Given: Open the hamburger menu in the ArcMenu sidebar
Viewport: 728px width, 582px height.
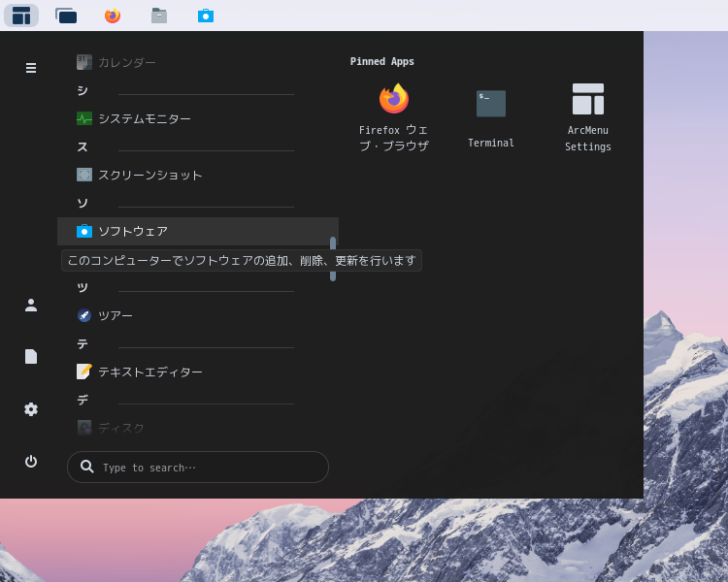Looking at the screenshot, I should click(31, 68).
